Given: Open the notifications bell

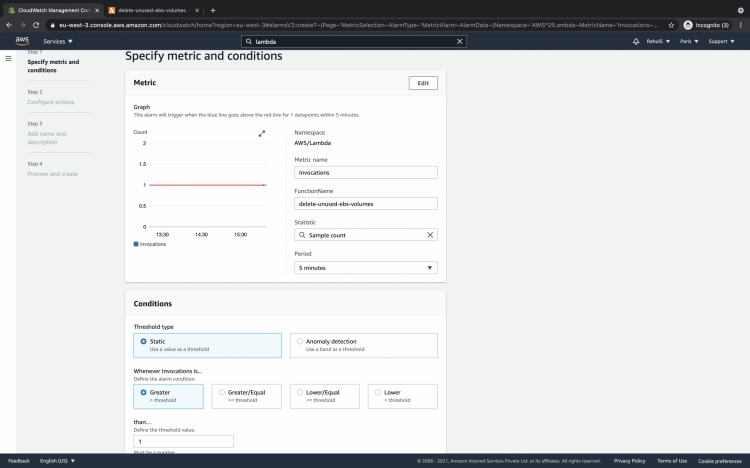Looking at the screenshot, I should click(x=636, y=42).
